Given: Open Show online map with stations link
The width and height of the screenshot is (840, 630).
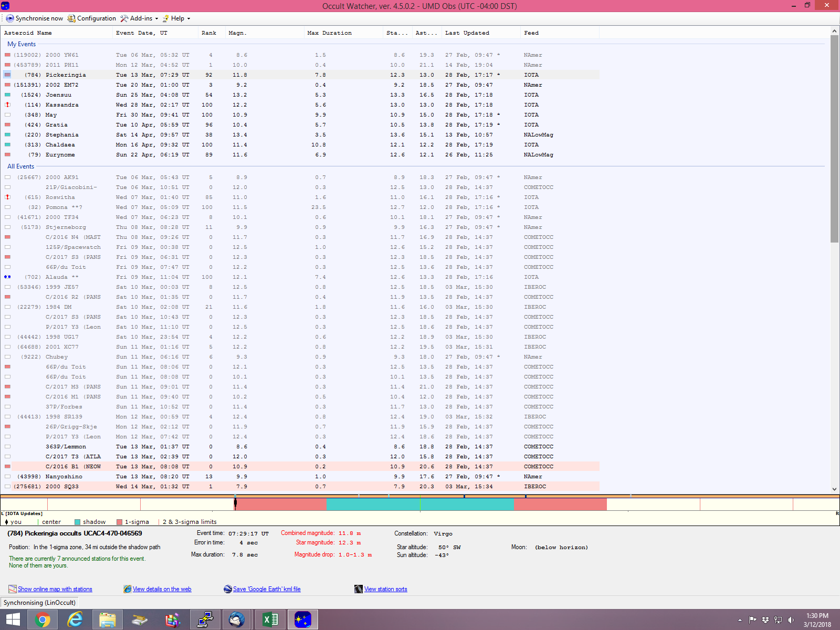Looking at the screenshot, I should tap(55, 589).
